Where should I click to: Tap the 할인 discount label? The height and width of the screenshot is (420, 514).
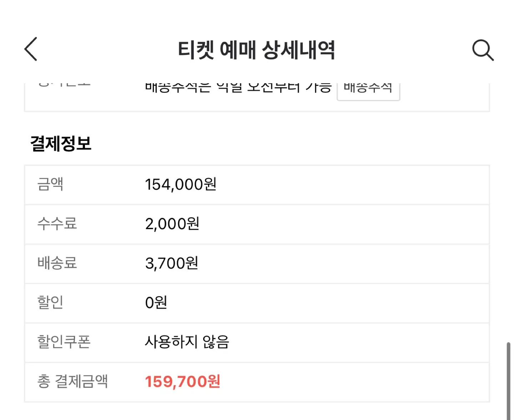(x=50, y=302)
